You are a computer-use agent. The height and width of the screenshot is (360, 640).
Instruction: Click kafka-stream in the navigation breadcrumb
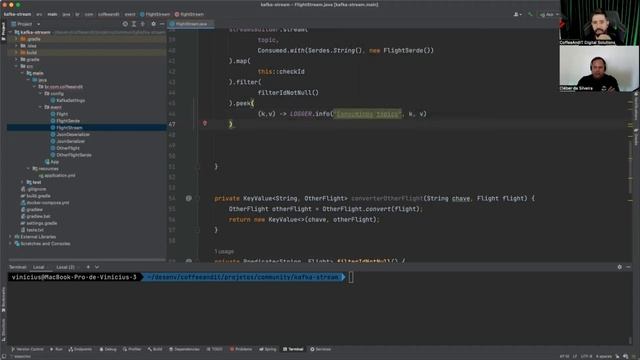click(17, 14)
